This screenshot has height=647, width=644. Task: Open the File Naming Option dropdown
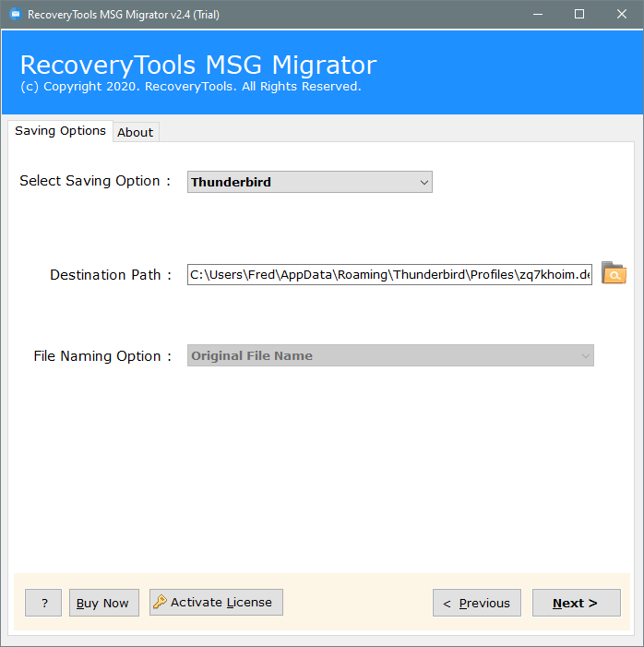(390, 355)
